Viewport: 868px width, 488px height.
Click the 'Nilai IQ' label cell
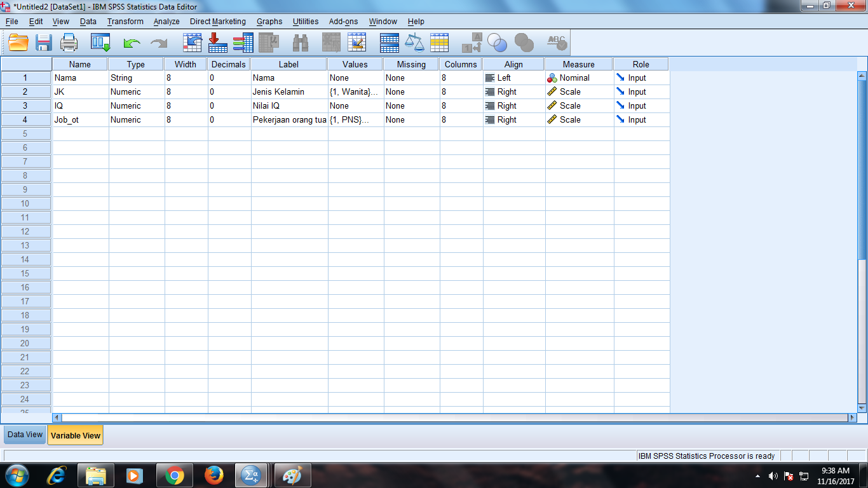click(289, 105)
